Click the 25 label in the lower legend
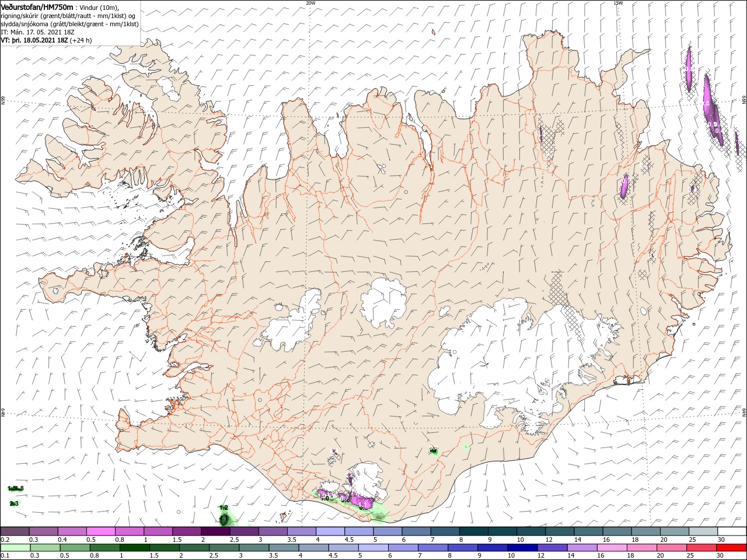This screenshot has height=560, width=747. (690, 555)
